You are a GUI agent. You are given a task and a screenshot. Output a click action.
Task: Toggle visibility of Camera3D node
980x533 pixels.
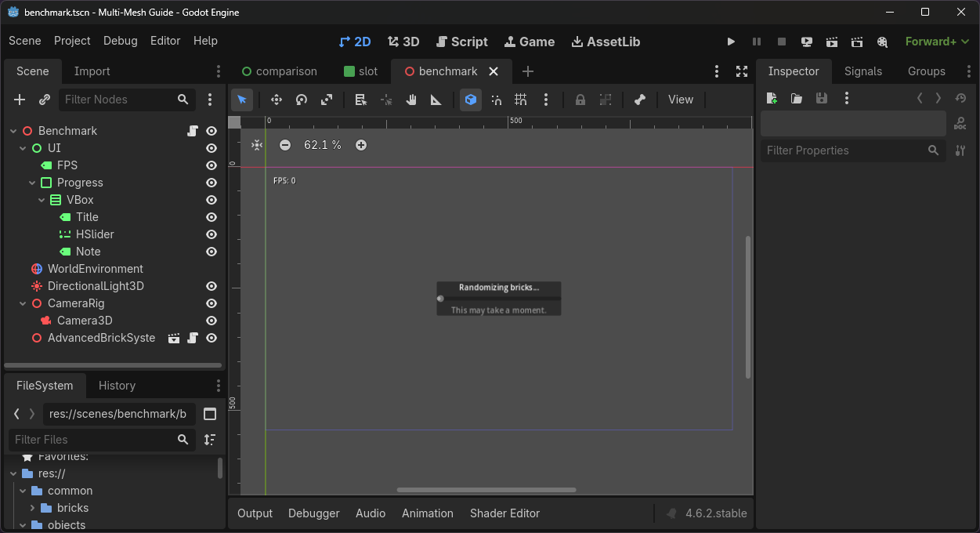click(212, 321)
